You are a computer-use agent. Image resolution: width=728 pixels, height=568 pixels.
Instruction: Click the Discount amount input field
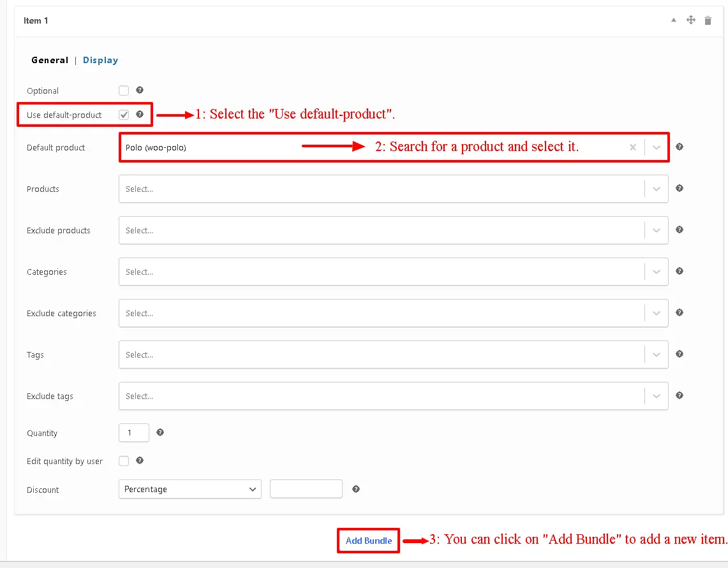coord(306,489)
